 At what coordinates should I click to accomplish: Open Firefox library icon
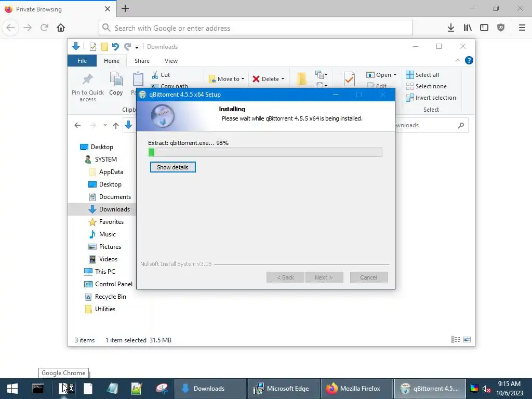pyautogui.click(x=468, y=28)
